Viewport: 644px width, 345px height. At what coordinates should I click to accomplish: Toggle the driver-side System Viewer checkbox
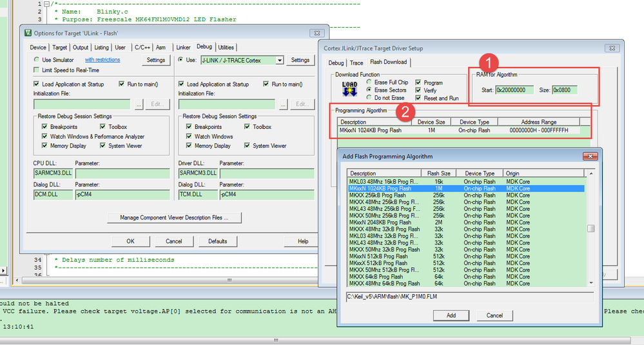(x=248, y=145)
